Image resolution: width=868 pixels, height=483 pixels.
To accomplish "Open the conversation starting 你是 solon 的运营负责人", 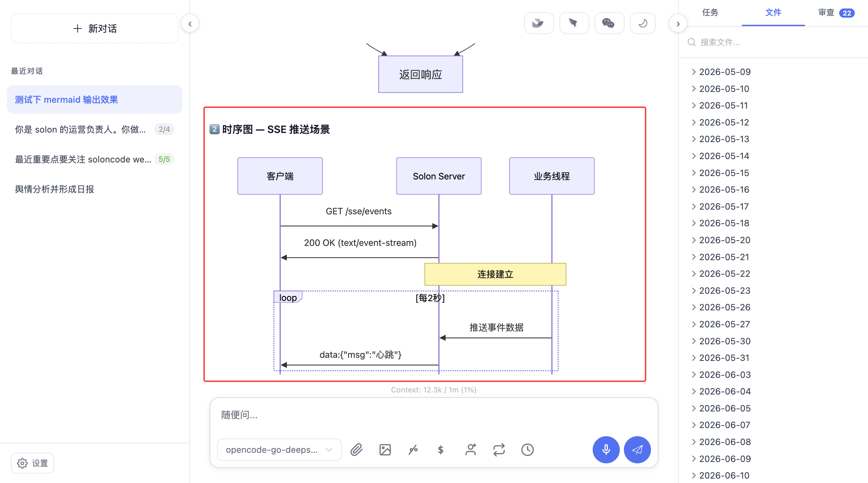I will 95,129.
